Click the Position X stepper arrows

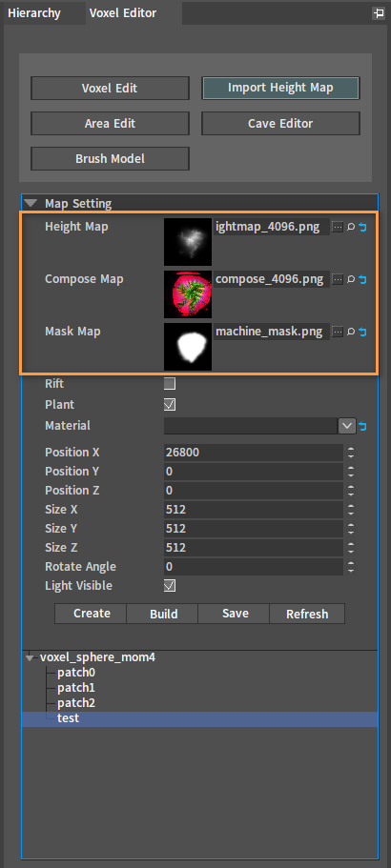tap(351, 453)
